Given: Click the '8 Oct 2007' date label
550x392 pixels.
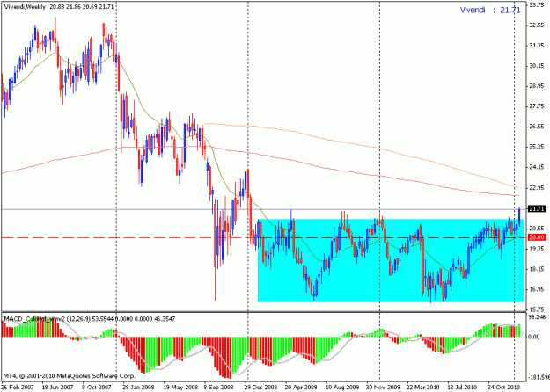Looking at the screenshot, I should pos(98,388).
